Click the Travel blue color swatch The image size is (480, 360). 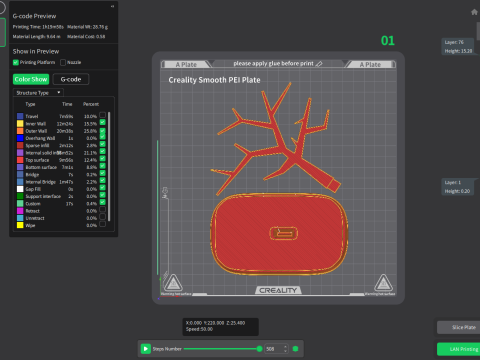[x=20, y=116]
